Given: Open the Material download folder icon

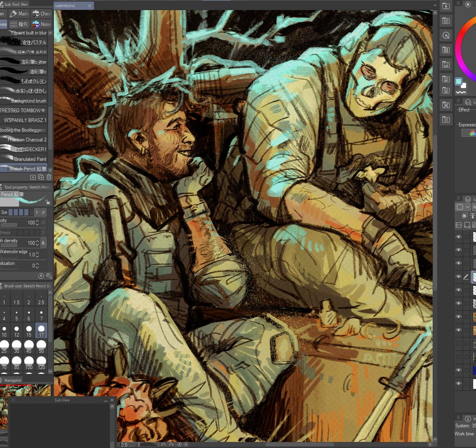Looking at the screenshot, I should coord(446,6).
